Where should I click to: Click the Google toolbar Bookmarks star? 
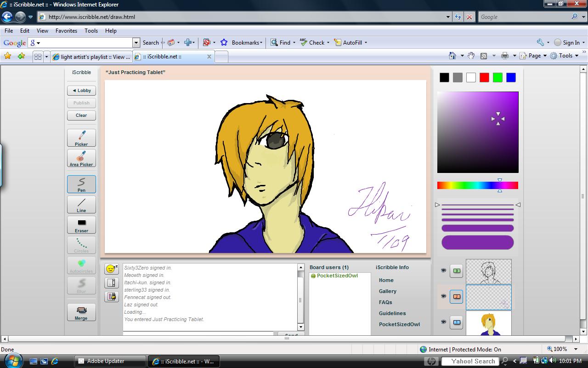point(224,42)
